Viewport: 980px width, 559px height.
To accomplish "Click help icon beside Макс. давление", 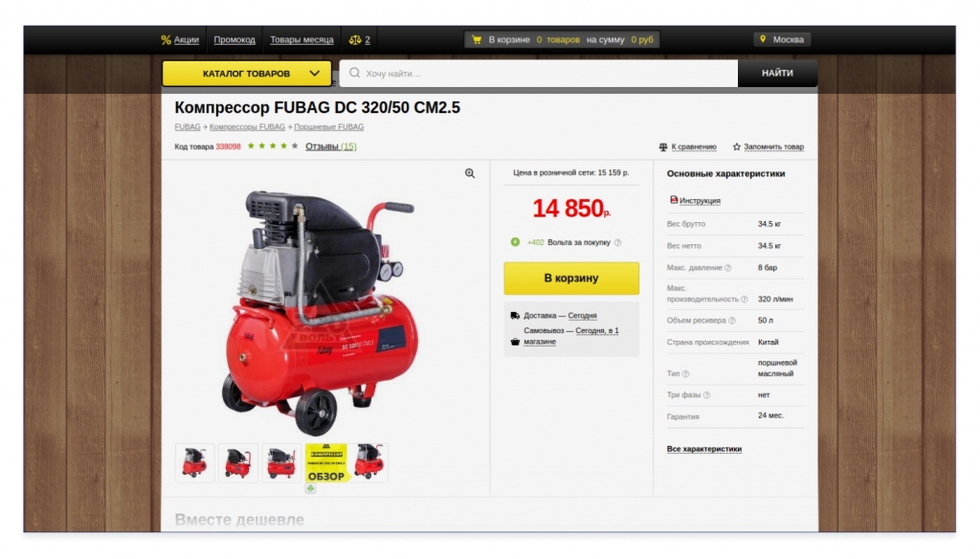I will 727,268.
